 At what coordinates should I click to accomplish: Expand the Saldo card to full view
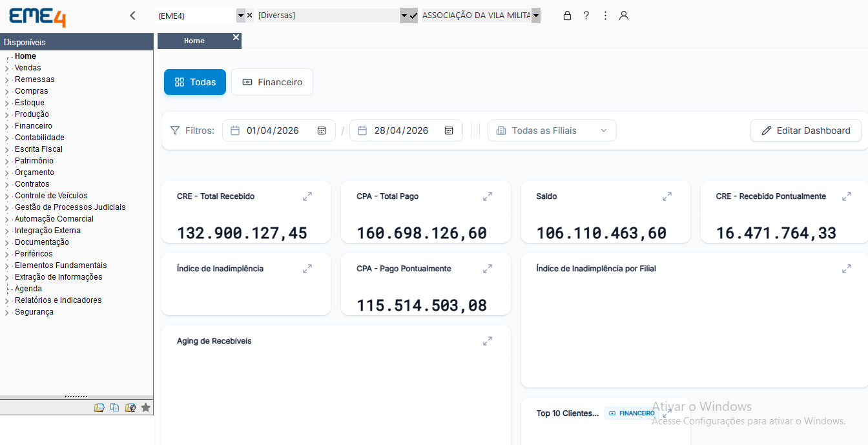click(667, 196)
